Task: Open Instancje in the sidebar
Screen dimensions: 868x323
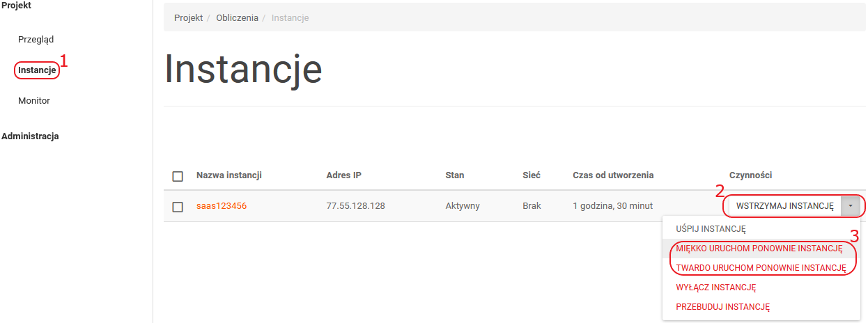Action: pos(37,70)
